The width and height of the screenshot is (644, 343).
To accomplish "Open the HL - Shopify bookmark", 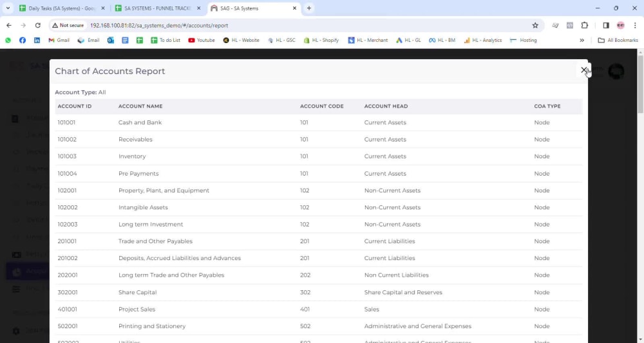I will [321, 40].
